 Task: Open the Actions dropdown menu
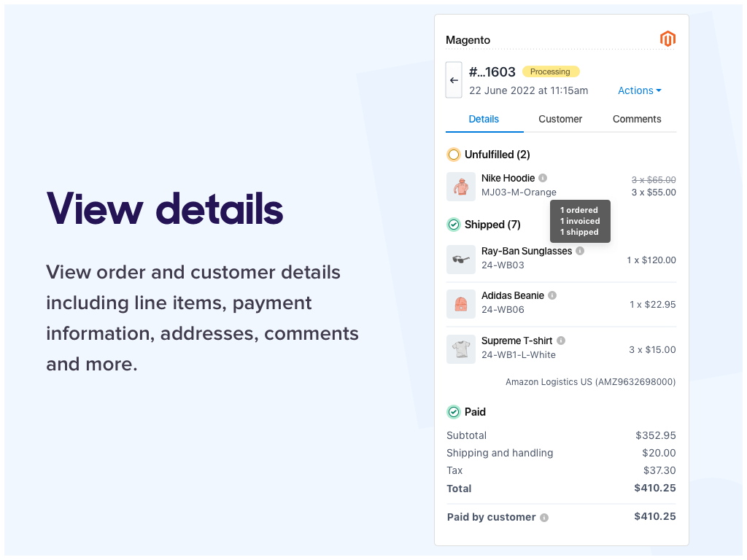pos(639,90)
